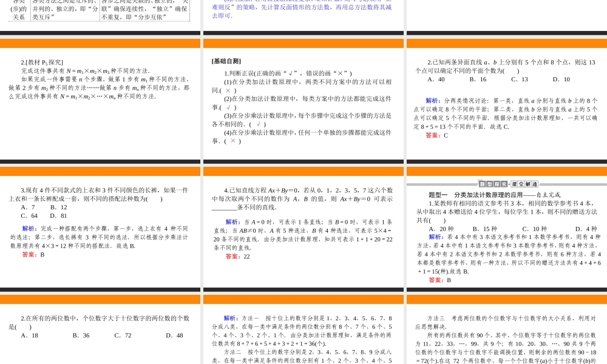Click the answer line 答案：22
Image resolution: width=607 pixels, height=364 pixels.
click(x=238, y=257)
